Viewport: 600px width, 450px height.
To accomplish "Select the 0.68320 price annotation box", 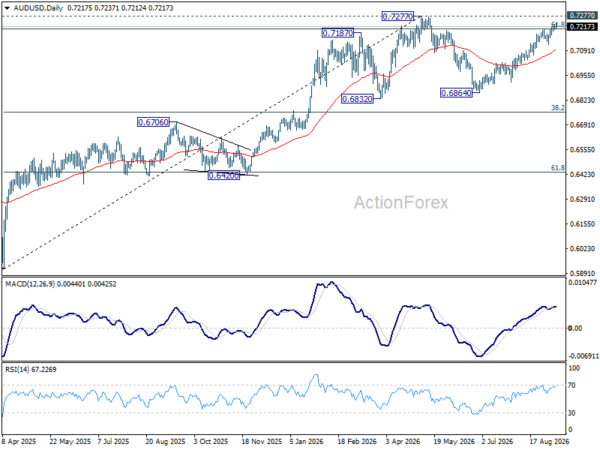I will pos(357,99).
